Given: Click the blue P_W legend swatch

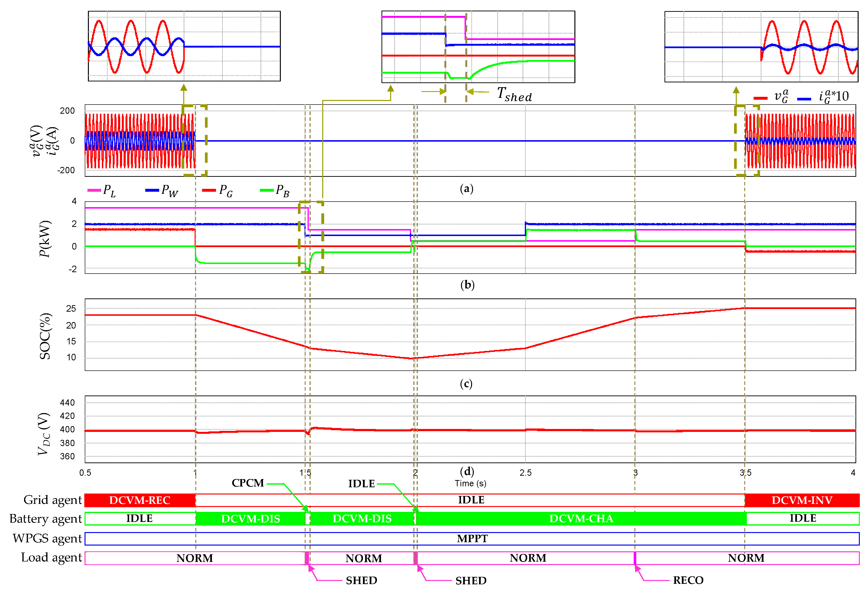Looking at the screenshot, I should point(152,191).
